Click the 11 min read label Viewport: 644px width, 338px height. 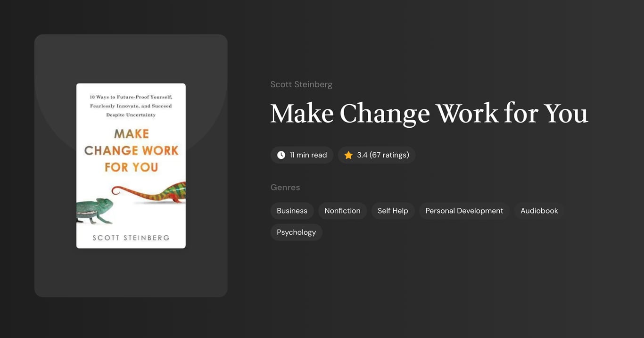(308, 155)
